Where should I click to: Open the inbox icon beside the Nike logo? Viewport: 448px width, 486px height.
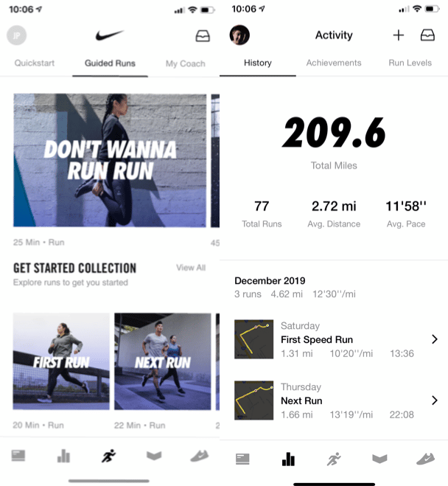click(x=203, y=36)
